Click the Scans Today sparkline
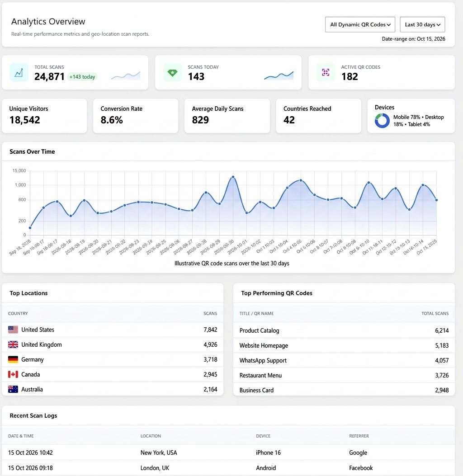463x476 pixels. 279,75
